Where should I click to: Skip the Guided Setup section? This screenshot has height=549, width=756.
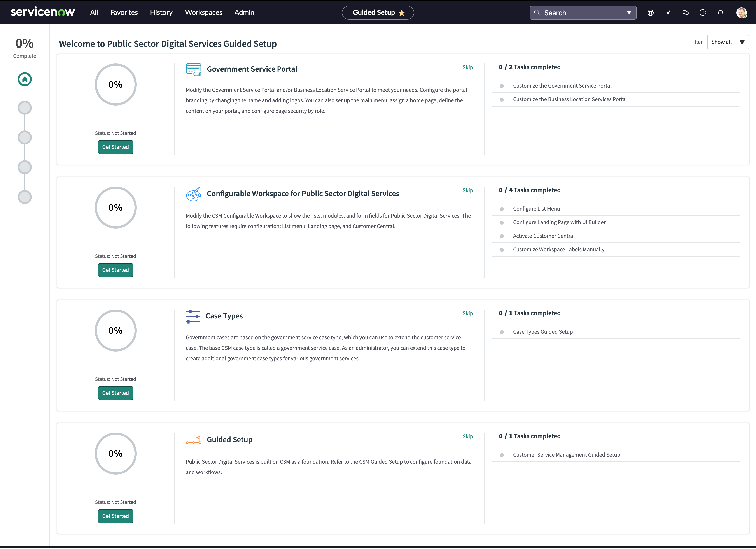tap(468, 437)
